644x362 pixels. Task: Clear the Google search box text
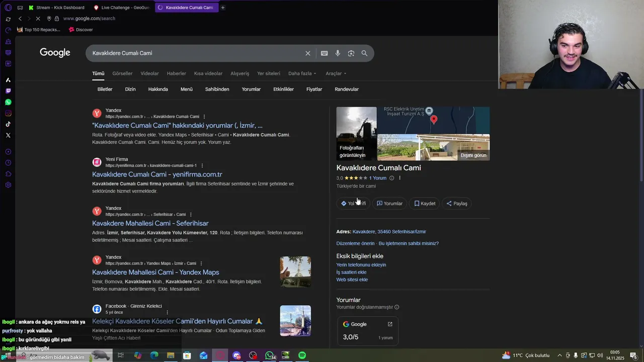[308, 53]
